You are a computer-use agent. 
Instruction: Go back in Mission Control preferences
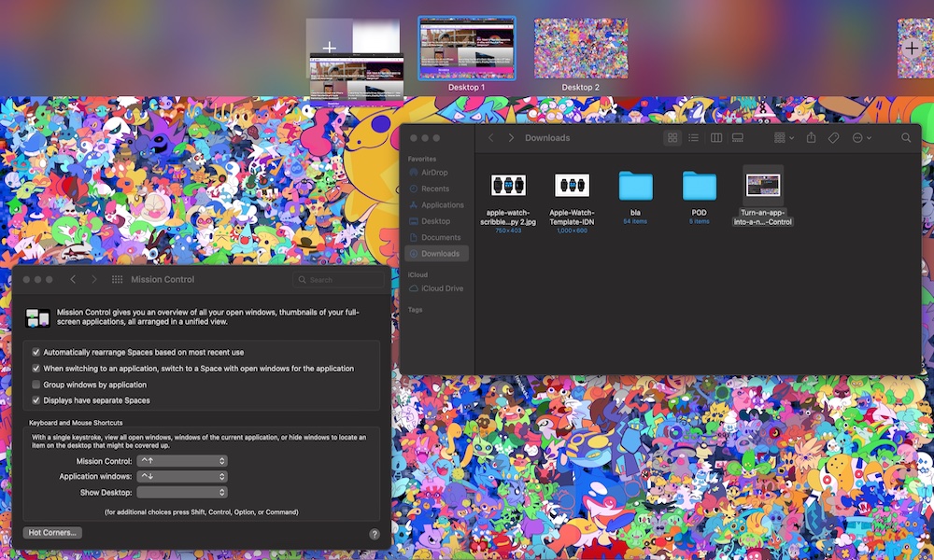point(73,279)
